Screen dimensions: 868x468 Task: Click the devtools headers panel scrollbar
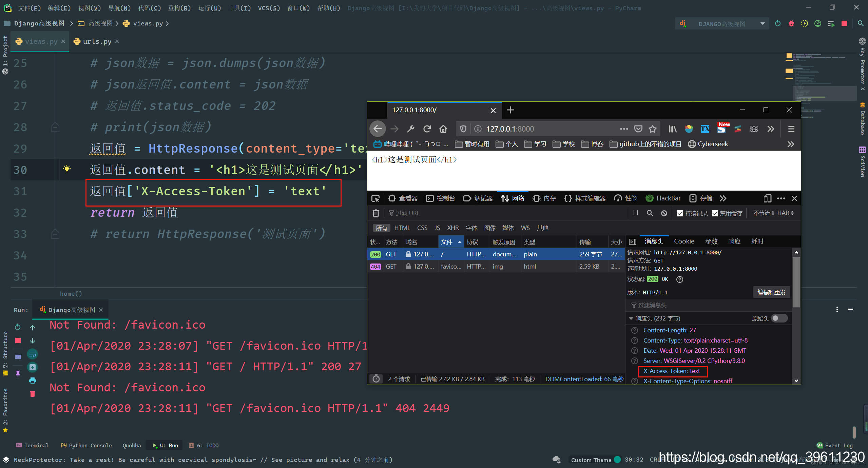(x=796, y=281)
